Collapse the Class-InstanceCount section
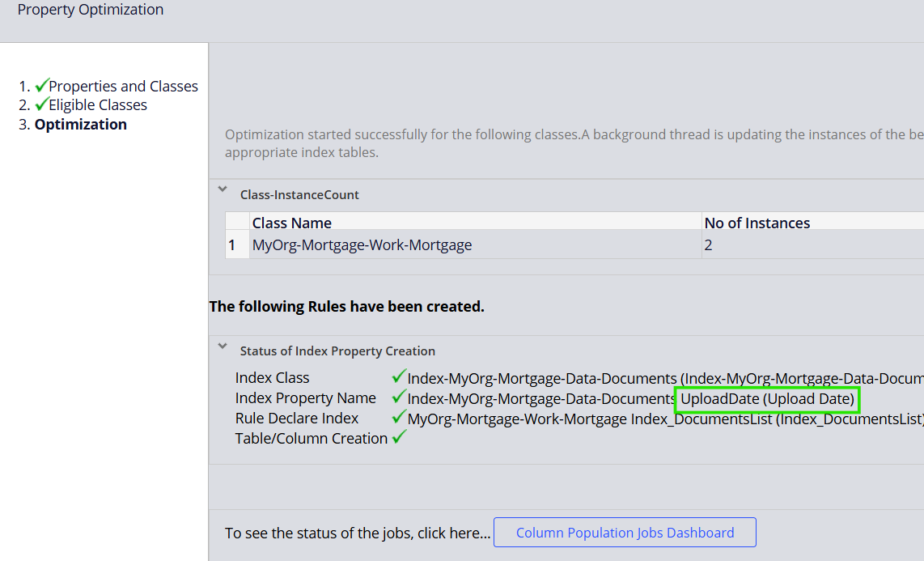The width and height of the screenshot is (924, 561). click(223, 189)
